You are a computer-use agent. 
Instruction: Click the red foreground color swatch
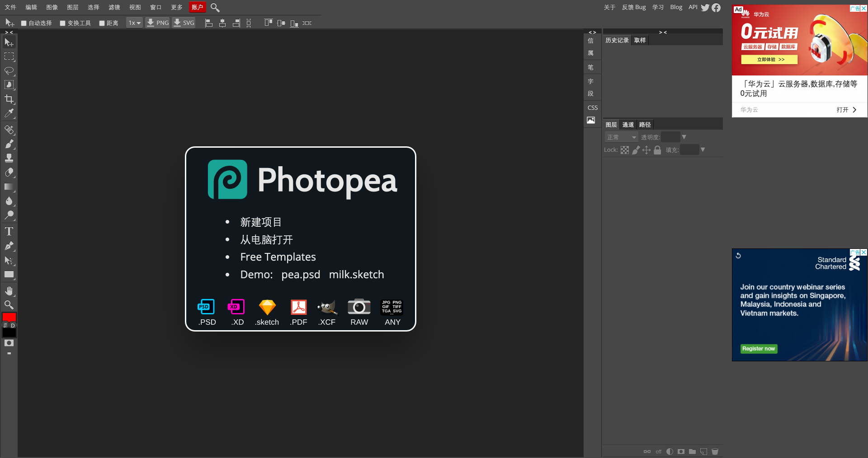coord(9,317)
